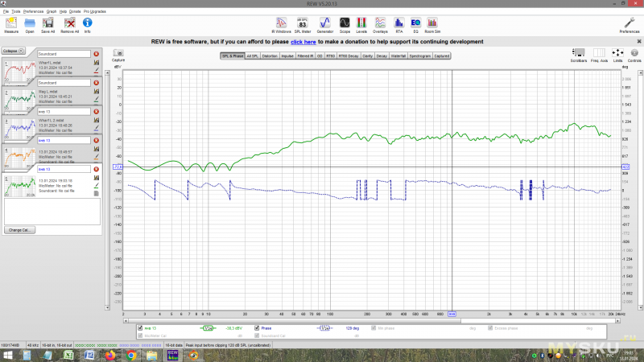Switch to the Spectrogram tab
Screen dimensions: 644x362
(x=419, y=56)
